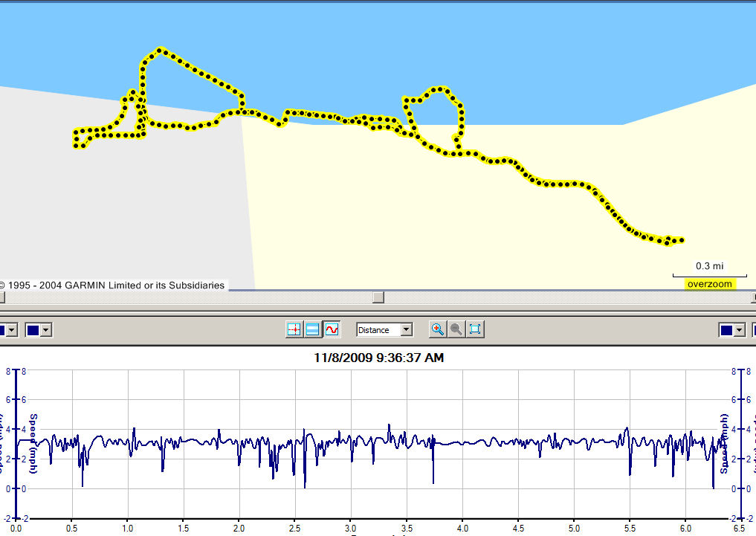The height and width of the screenshot is (536, 756).
Task: Click the zoom to fit icon
Action: 476,329
